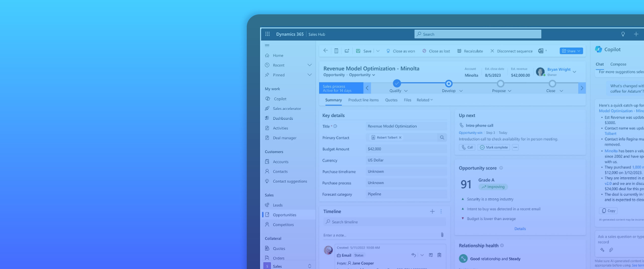Click the Search timeline field
Image resolution: width=644 pixels, height=269 pixels.
click(385, 222)
